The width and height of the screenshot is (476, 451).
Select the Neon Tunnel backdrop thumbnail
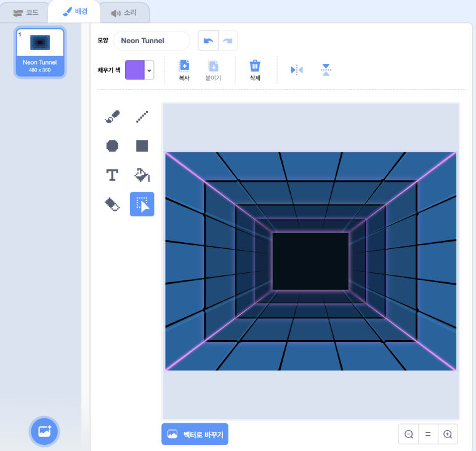tap(40, 52)
